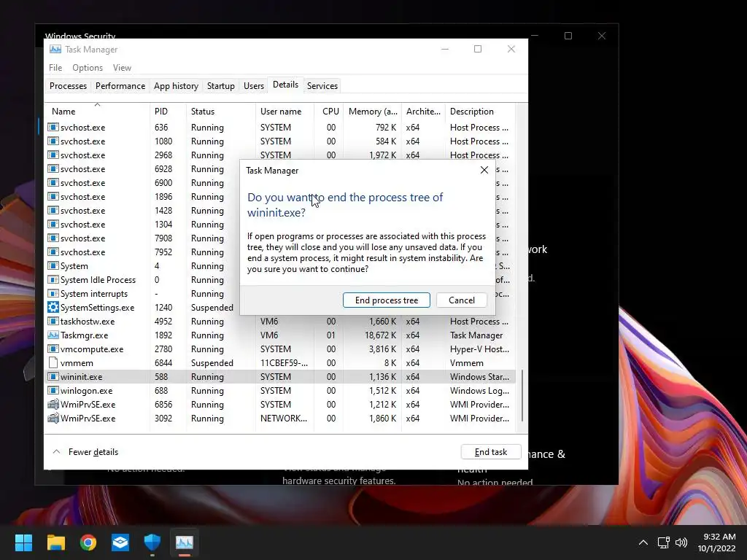Open the Sandbox app taskbar icon
The width and height of the screenshot is (747, 560).
click(x=120, y=542)
